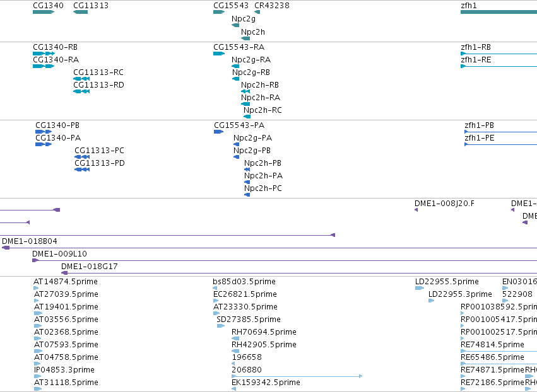
Task: Select transcript CG11313-RD
Action: click(x=98, y=85)
